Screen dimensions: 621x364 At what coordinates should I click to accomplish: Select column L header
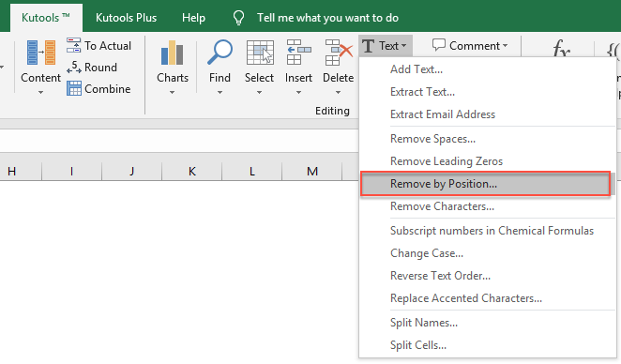252,171
